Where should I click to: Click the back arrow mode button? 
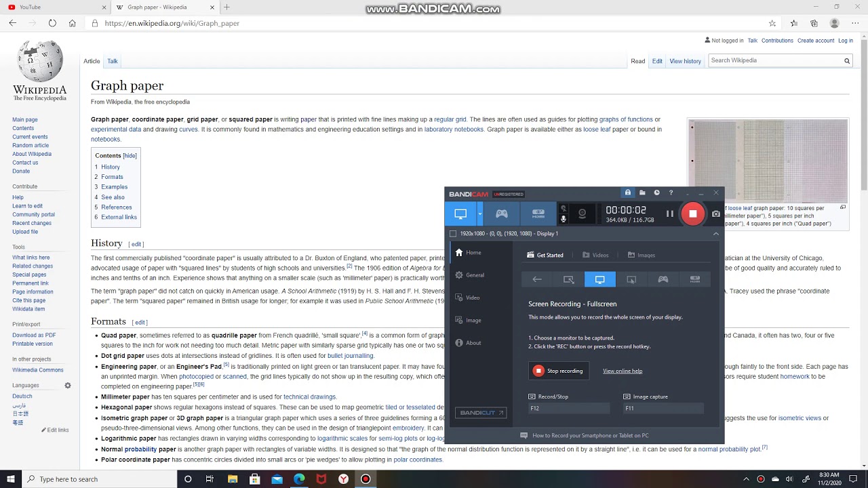coord(537,279)
